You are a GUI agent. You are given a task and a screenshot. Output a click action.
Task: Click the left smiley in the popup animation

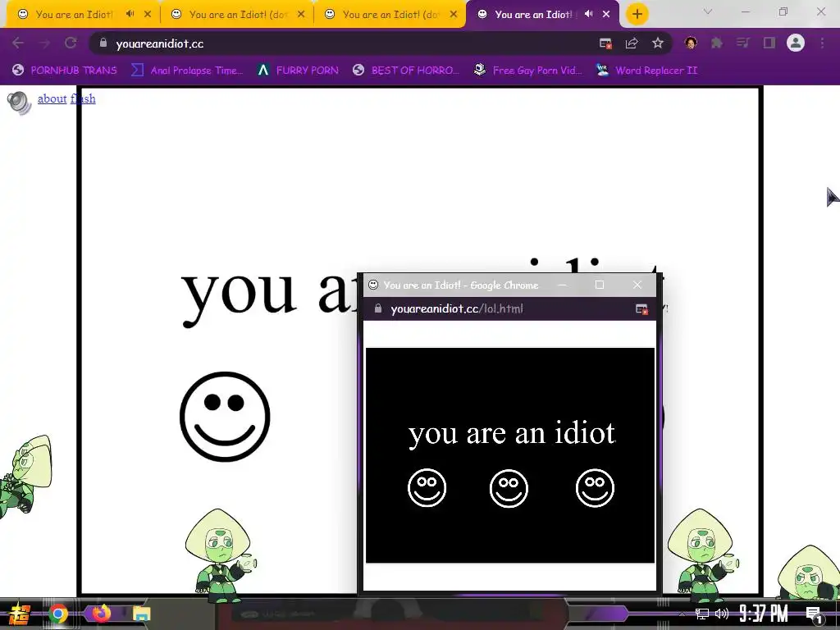tap(427, 487)
